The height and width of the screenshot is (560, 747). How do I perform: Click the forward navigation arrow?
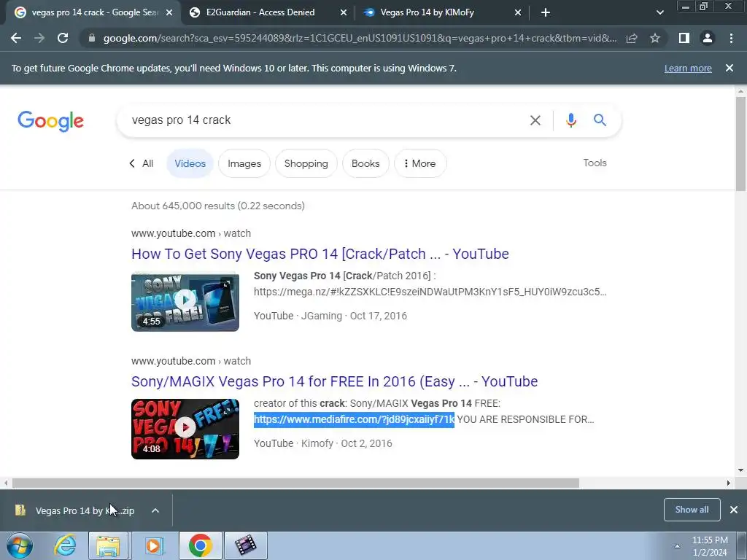(39, 38)
